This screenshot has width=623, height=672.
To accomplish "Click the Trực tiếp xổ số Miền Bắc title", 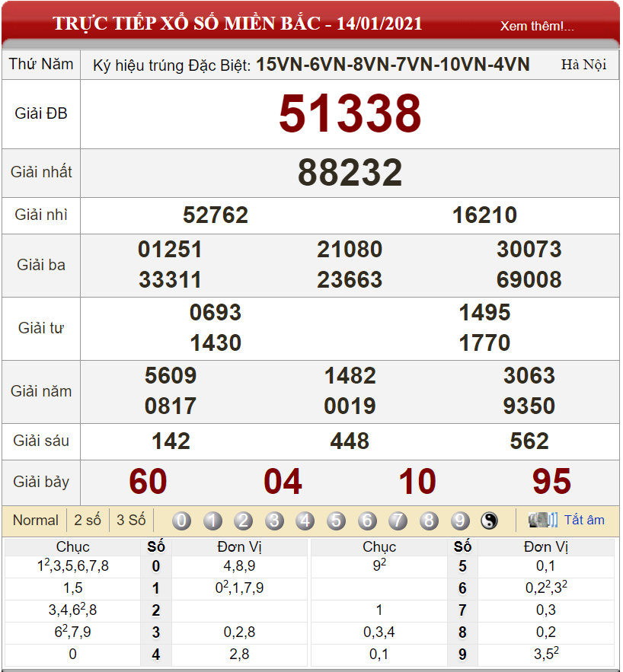I will pos(238,24).
